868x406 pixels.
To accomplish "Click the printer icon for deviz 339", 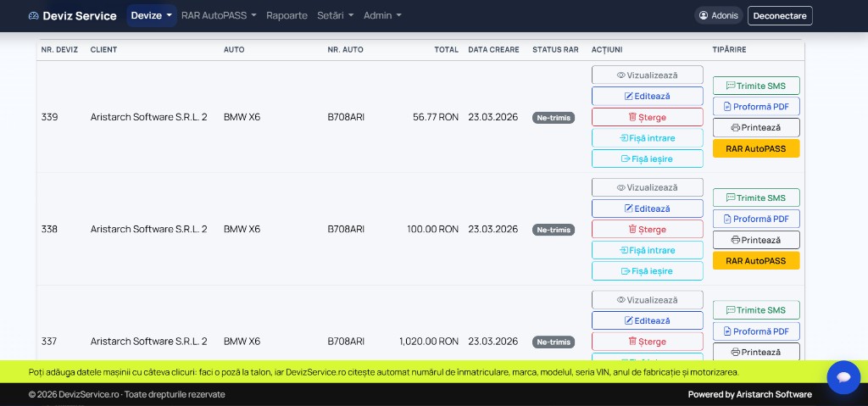I will [735, 127].
